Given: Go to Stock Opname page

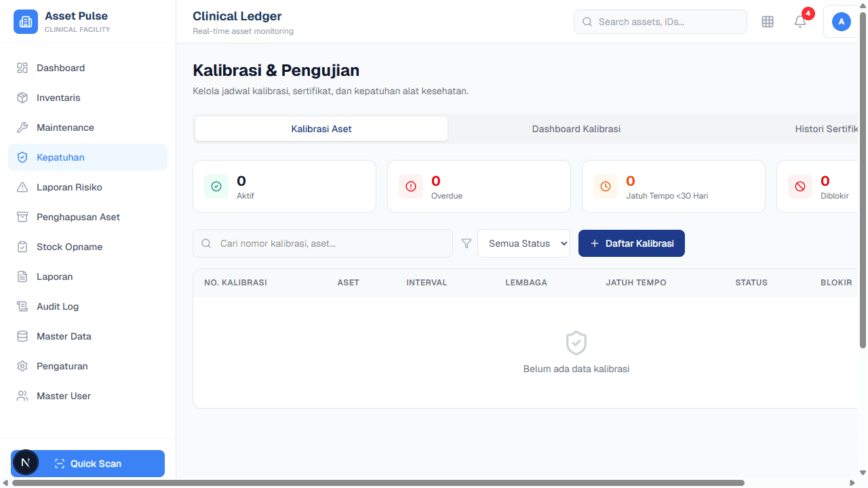Looking at the screenshot, I should 69,247.
